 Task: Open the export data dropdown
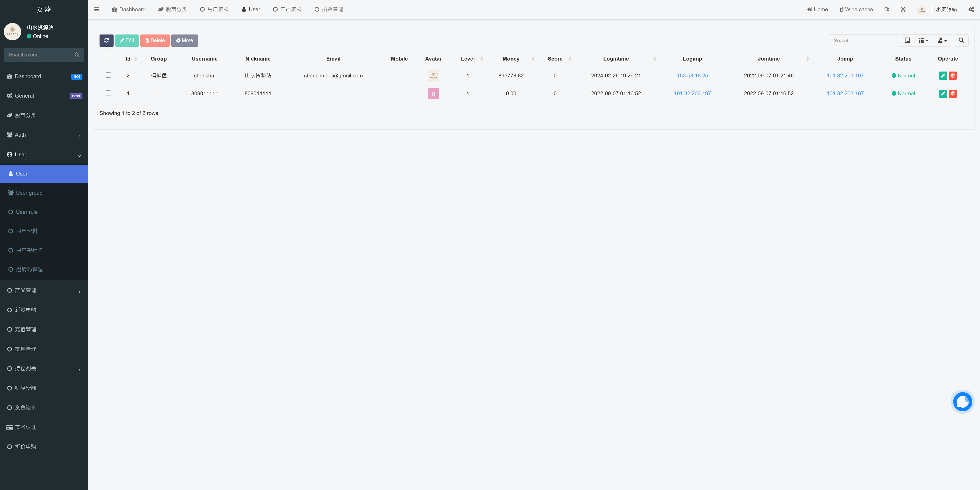point(942,40)
